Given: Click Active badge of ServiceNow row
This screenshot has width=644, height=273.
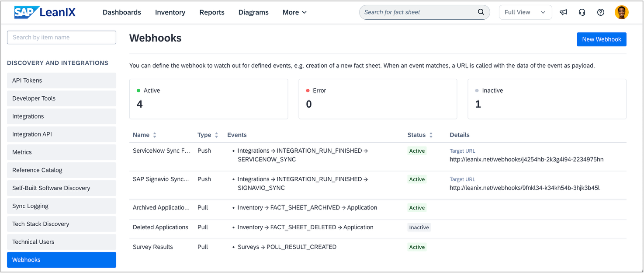Looking at the screenshot, I should (x=417, y=151).
